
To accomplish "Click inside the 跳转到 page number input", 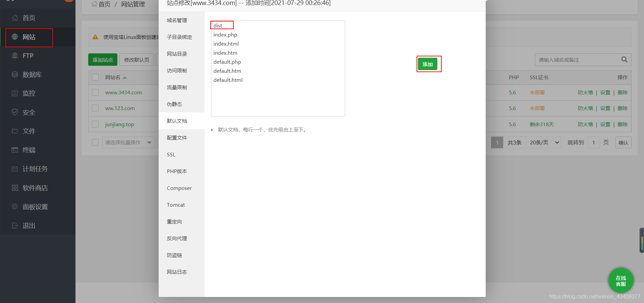I will (x=593, y=142).
